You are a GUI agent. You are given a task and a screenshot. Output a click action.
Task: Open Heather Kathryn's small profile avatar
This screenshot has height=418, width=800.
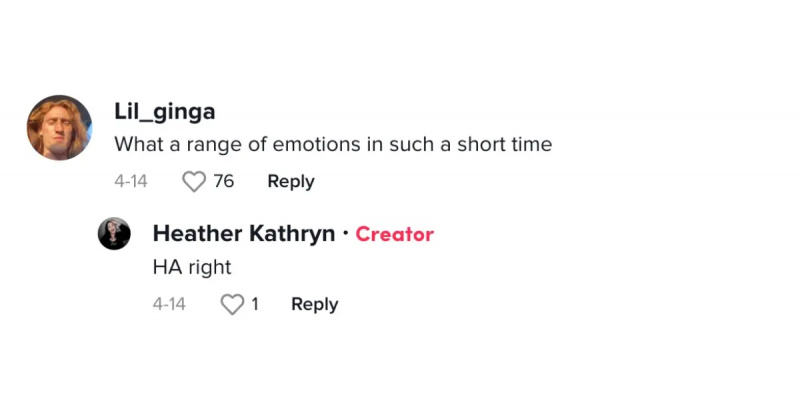tap(114, 234)
